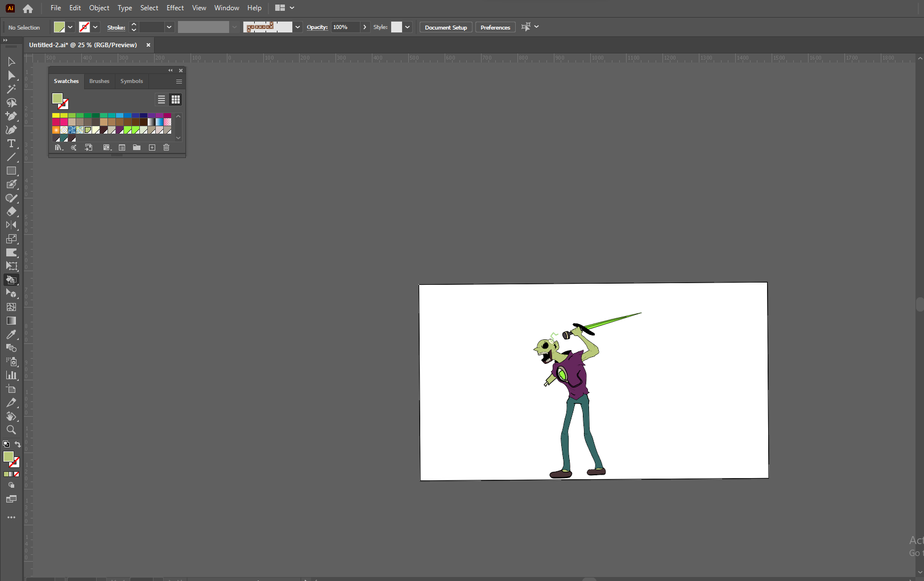Click Delete Swatch trash icon

tap(167, 148)
